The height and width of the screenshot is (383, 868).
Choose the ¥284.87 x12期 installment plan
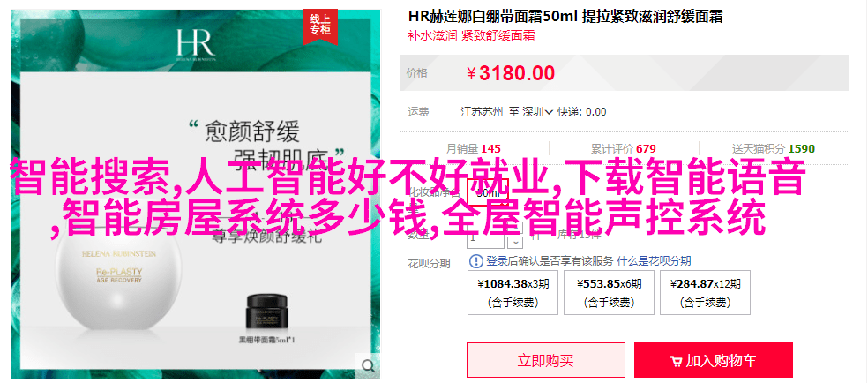(x=705, y=292)
